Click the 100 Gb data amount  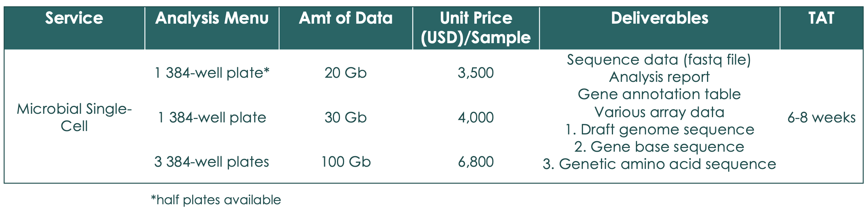pyautogui.click(x=346, y=162)
